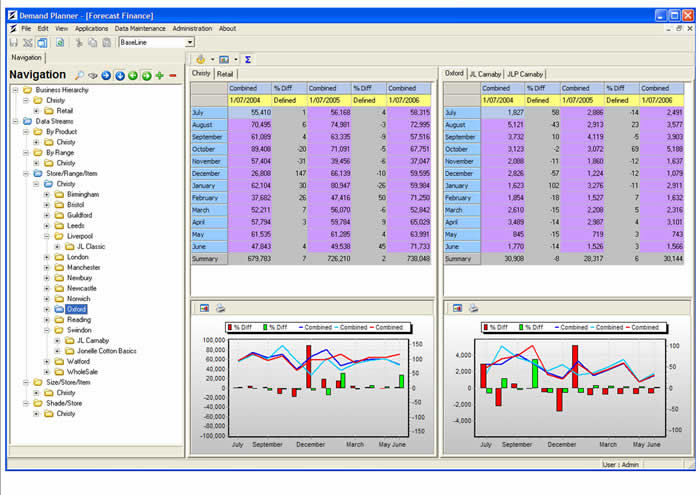
Task: Select the Newcastle folder in tree
Action: pyautogui.click(x=82, y=288)
